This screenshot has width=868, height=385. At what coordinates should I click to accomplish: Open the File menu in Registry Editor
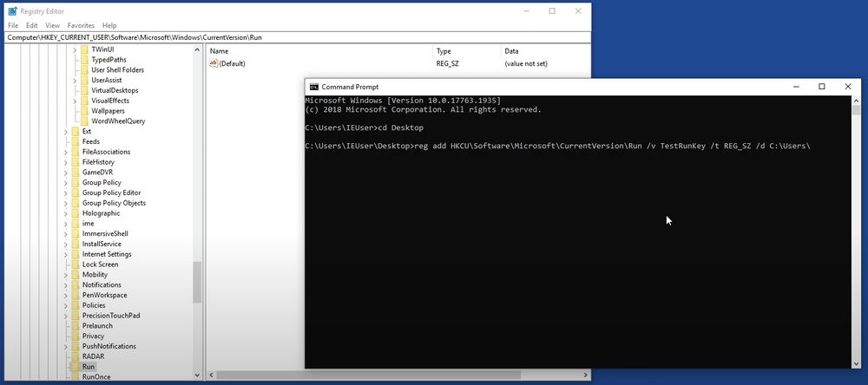click(13, 25)
